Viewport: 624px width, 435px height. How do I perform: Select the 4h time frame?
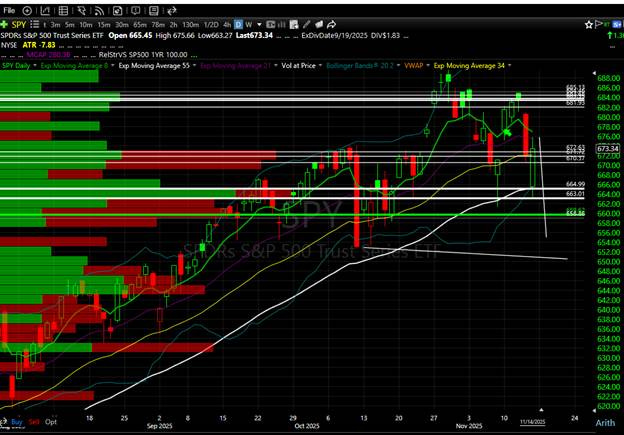point(227,25)
